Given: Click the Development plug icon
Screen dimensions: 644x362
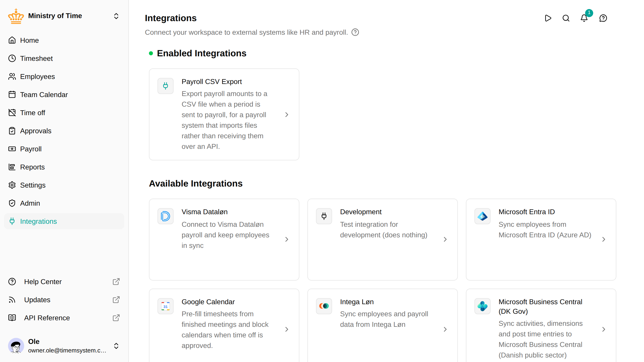Looking at the screenshot, I should (x=324, y=216).
